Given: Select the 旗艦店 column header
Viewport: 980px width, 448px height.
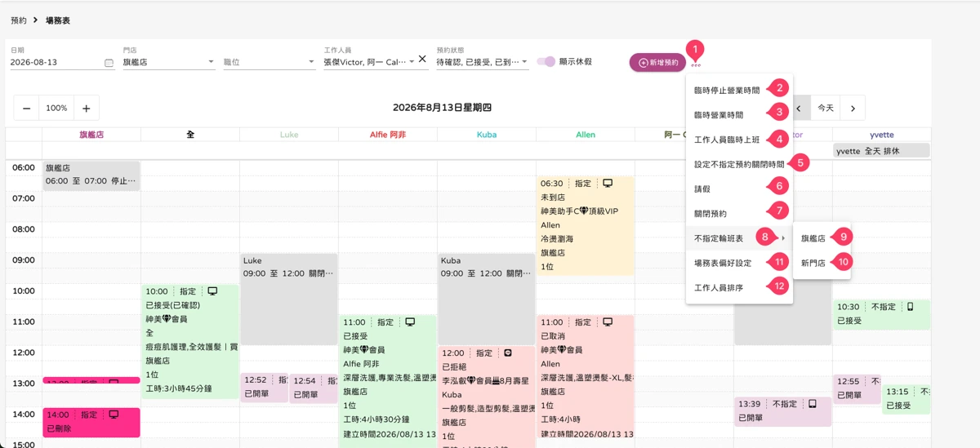Looking at the screenshot, I should pos(91,135).
